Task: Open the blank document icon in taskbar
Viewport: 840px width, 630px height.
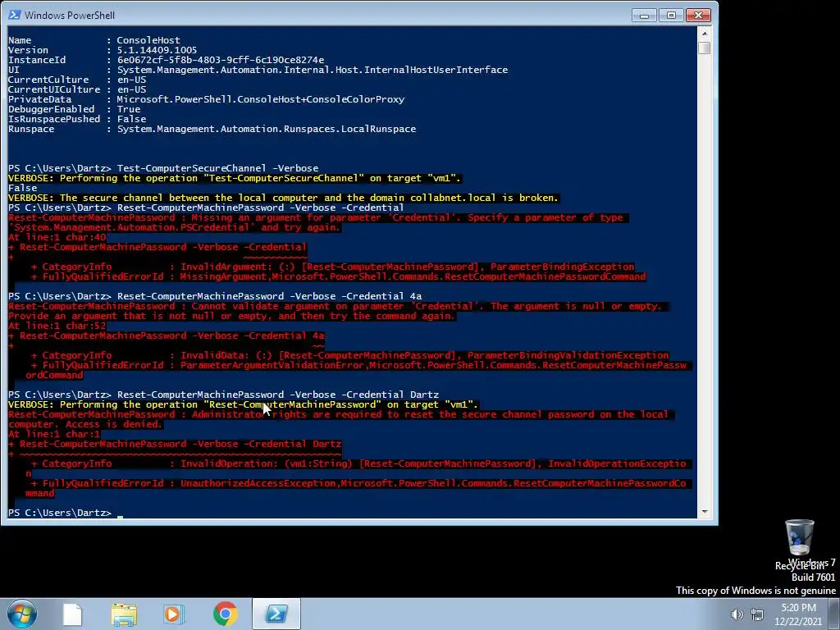Action: pyautogui.click(x=72, y=614)
